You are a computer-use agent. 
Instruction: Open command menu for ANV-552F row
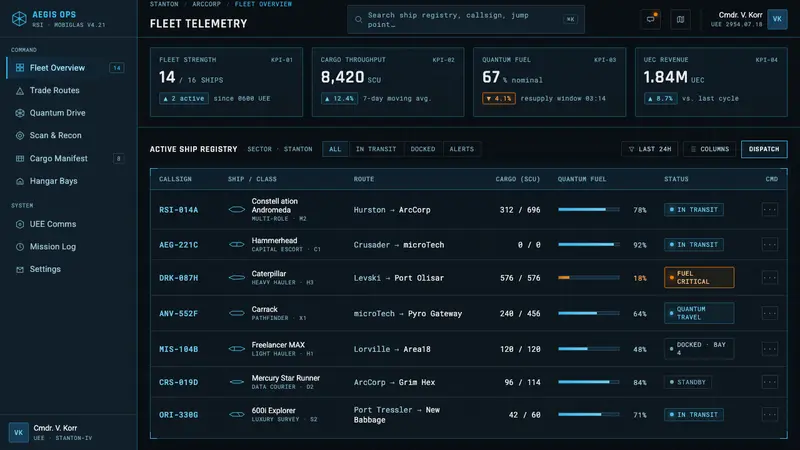pos(770,313)
